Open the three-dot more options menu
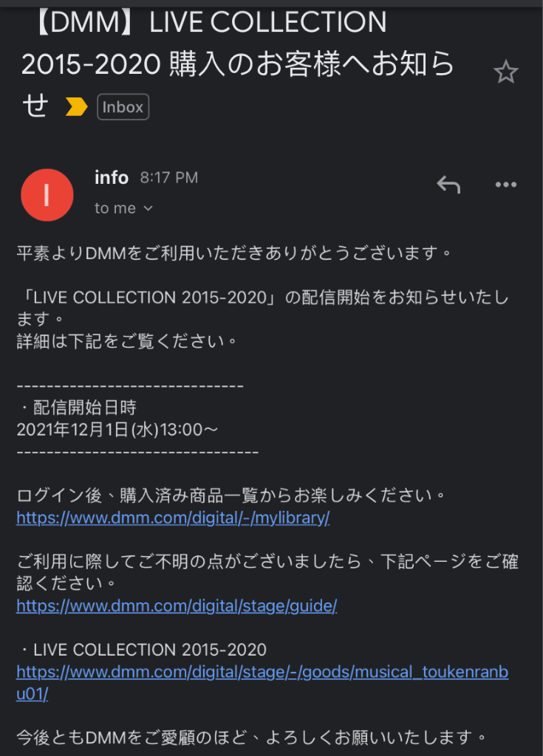543x756 pixels. click(506, 185)
